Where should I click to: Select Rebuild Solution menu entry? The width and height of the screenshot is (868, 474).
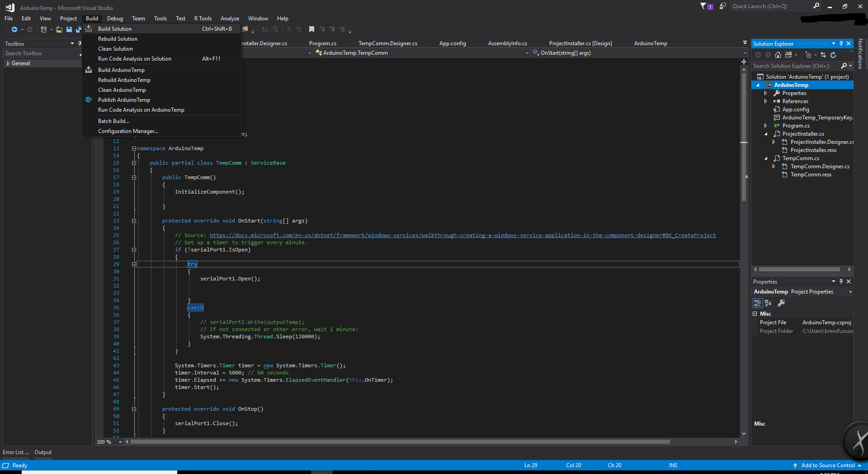[162, 38]
